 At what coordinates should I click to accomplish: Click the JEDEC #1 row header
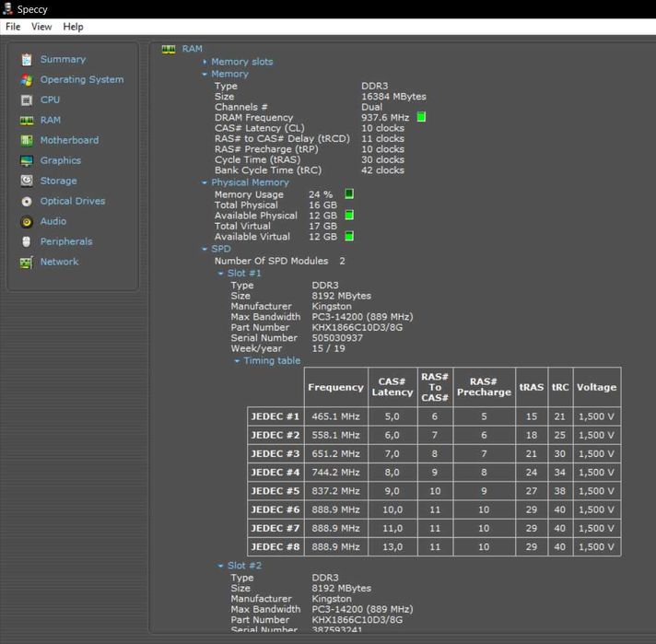point(275,416)
